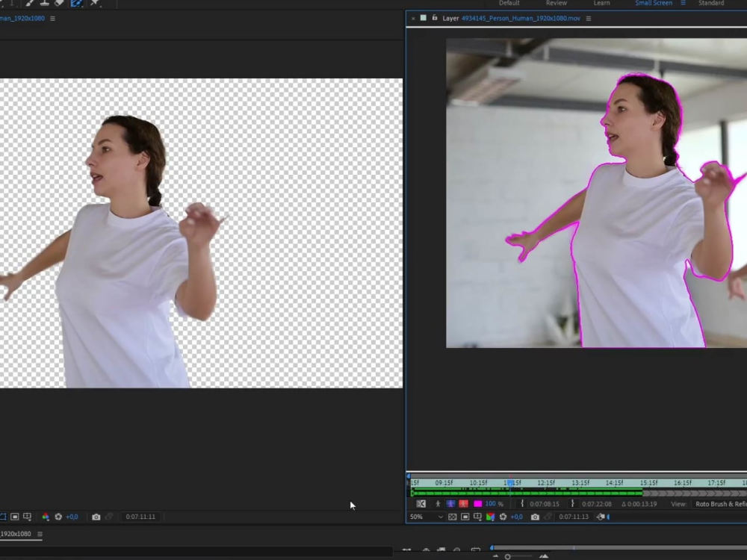Select the Roto Brush tool

pyautogui.click(x=76, y=3)
